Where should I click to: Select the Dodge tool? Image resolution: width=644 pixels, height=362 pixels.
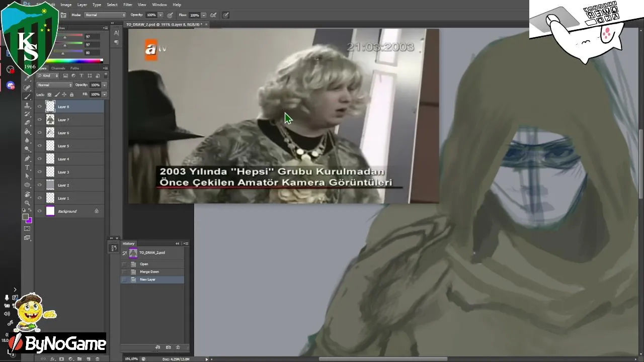27,149
